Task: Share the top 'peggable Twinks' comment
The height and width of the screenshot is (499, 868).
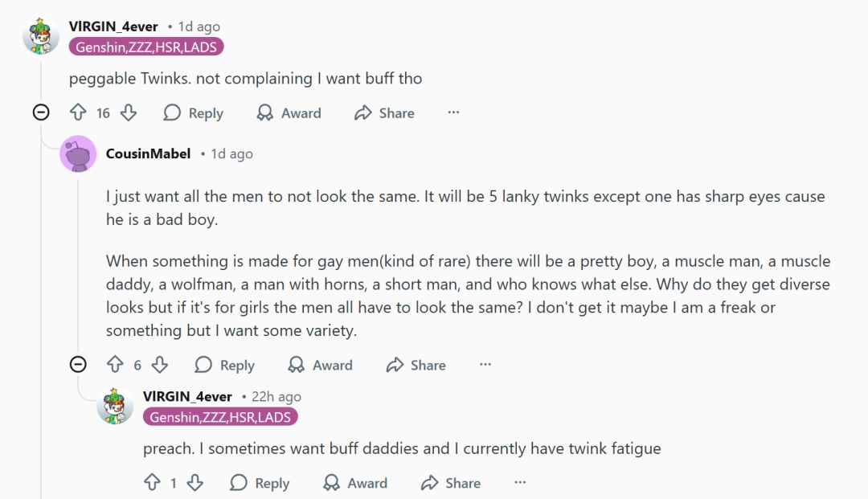Action: [x=384, y=113]
